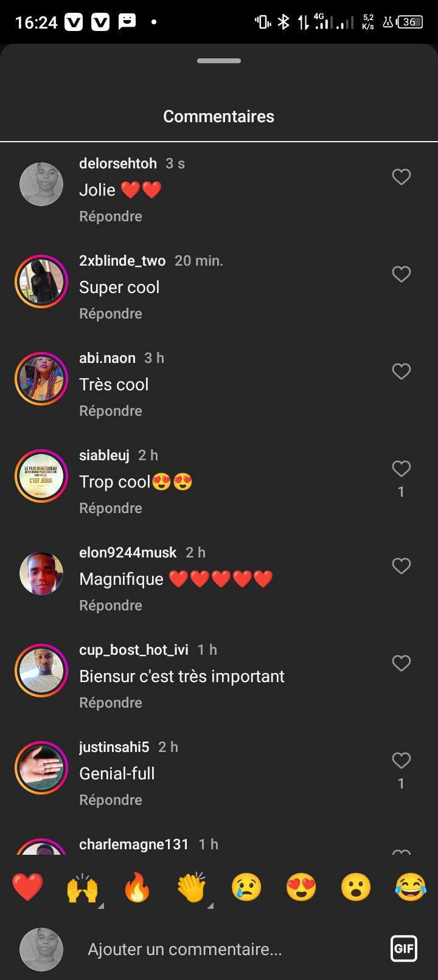Viewport: 438px width, 980px height.
Task: Open the cup_bost_hot_ivi username profile
Action: 134,650
